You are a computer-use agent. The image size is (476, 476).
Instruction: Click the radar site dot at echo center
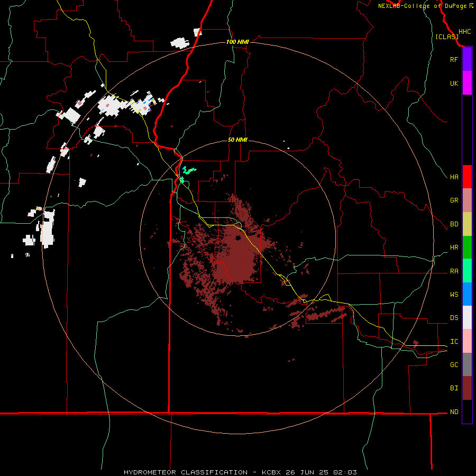237,237
